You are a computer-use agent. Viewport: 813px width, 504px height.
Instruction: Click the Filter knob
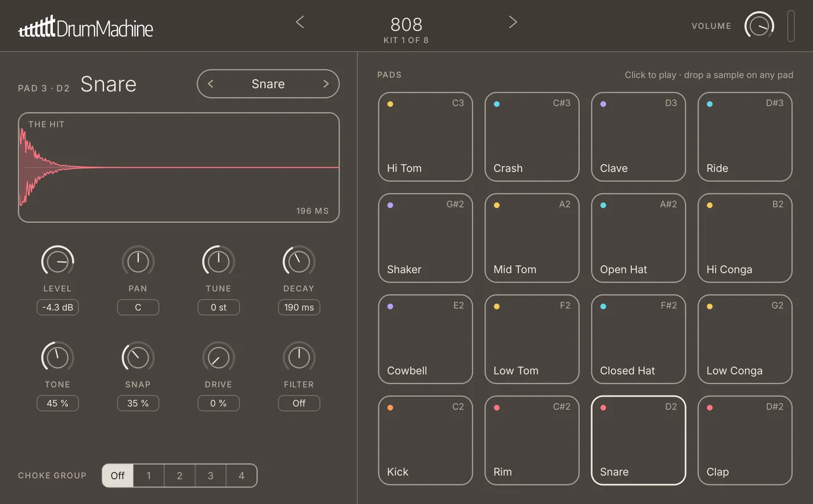[299, 357]
